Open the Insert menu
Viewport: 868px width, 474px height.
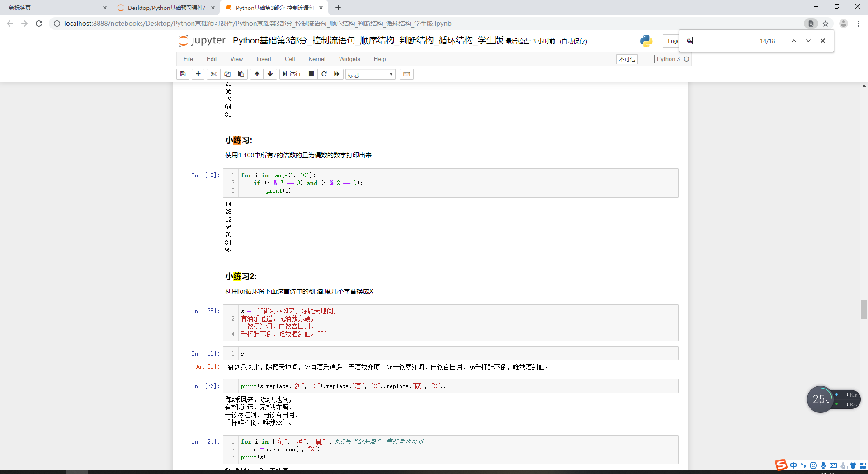[264, 59]
